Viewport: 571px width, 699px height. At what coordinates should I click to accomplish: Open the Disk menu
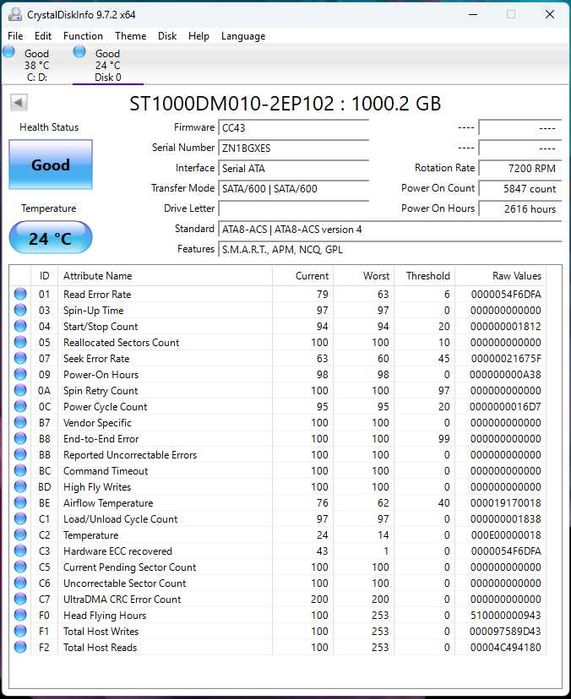(167, 36)
